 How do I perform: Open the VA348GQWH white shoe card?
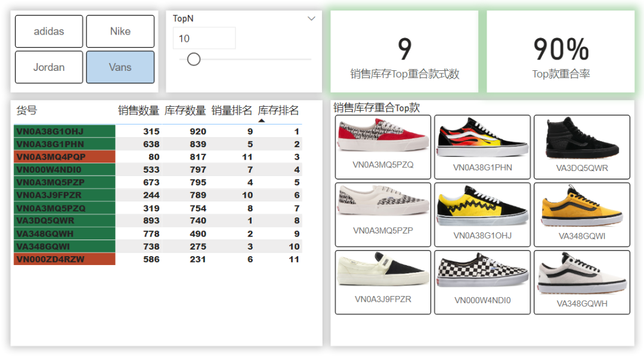(581, 282)
